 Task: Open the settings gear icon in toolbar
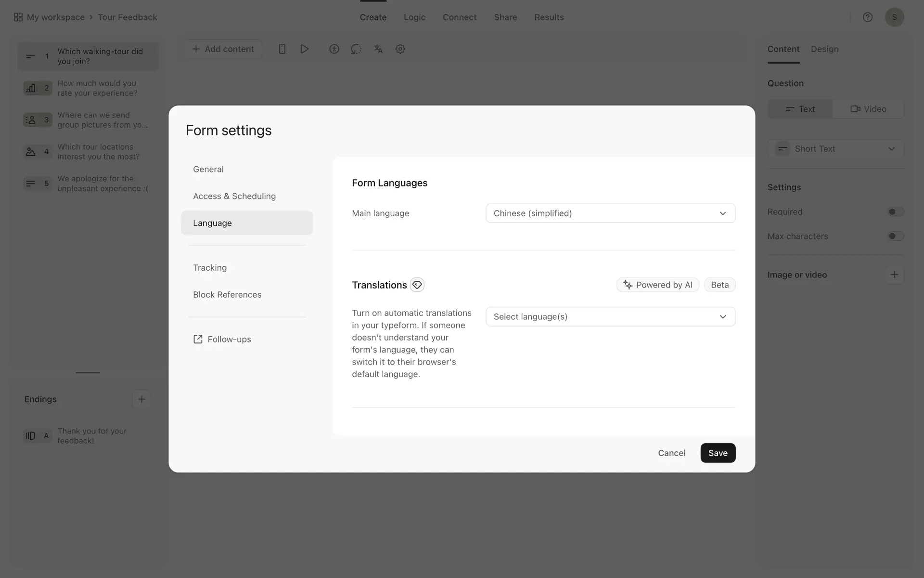[400, 49]
